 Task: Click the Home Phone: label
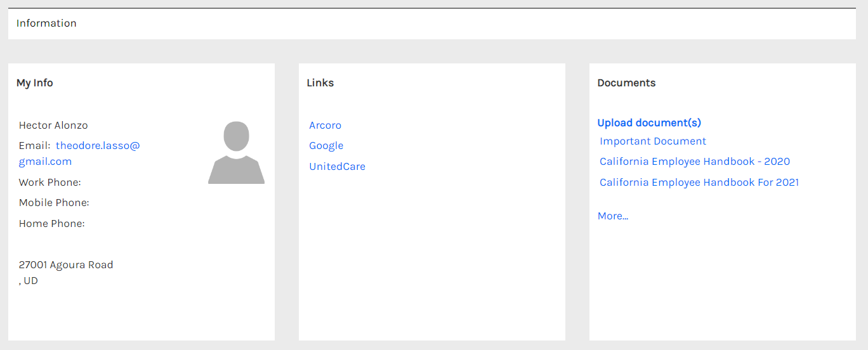(52, 224)
